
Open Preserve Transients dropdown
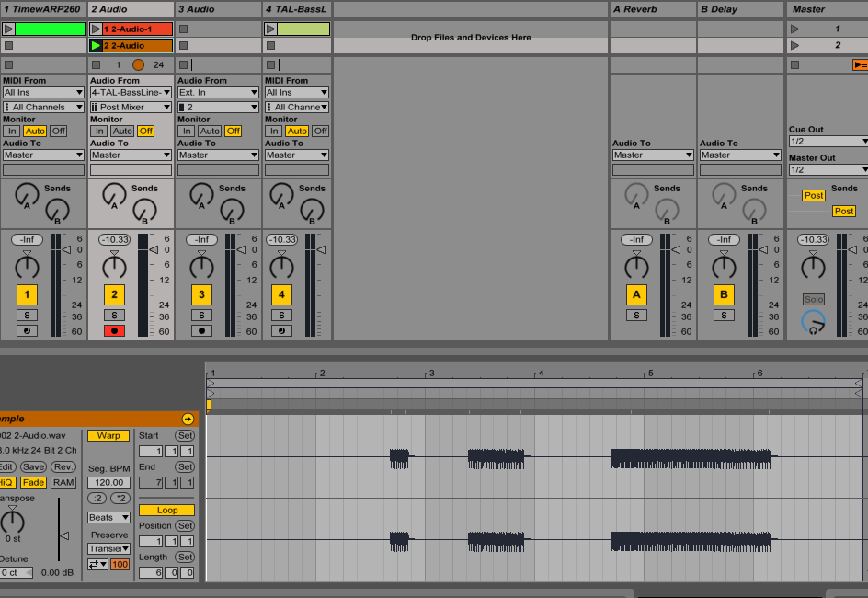tap(108, 548)
